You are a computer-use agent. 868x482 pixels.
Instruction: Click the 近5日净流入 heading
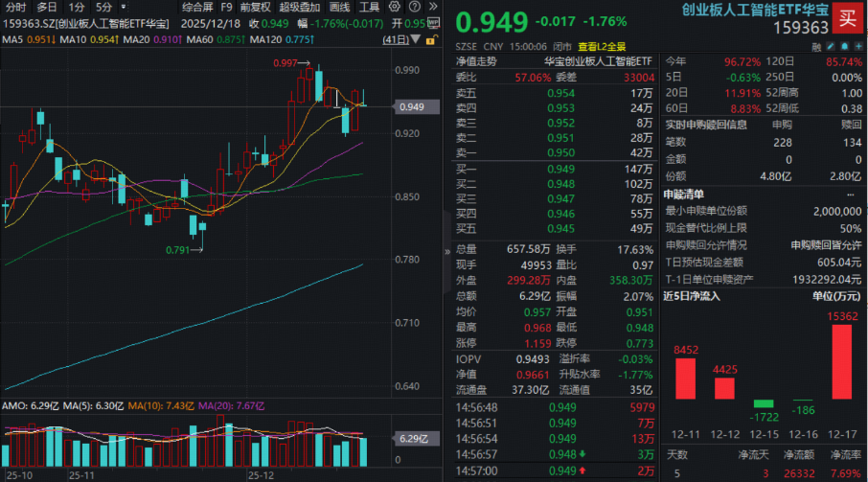(x=692, y=297)
